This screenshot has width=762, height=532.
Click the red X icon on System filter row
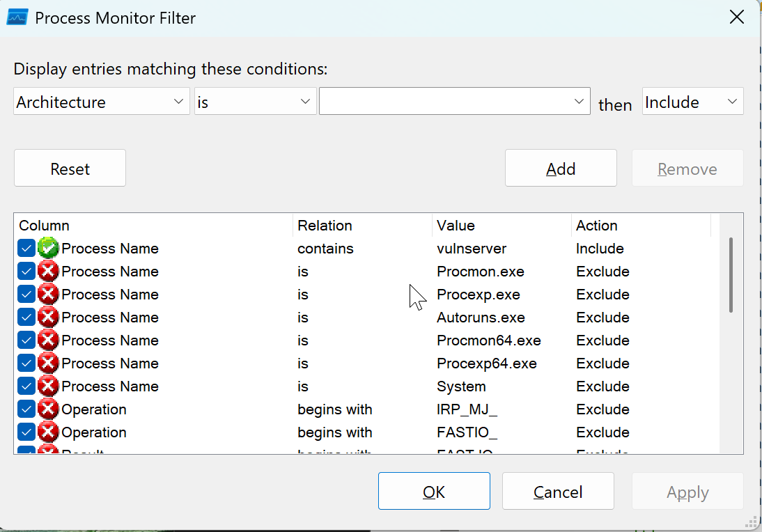(x=47, y=386)
